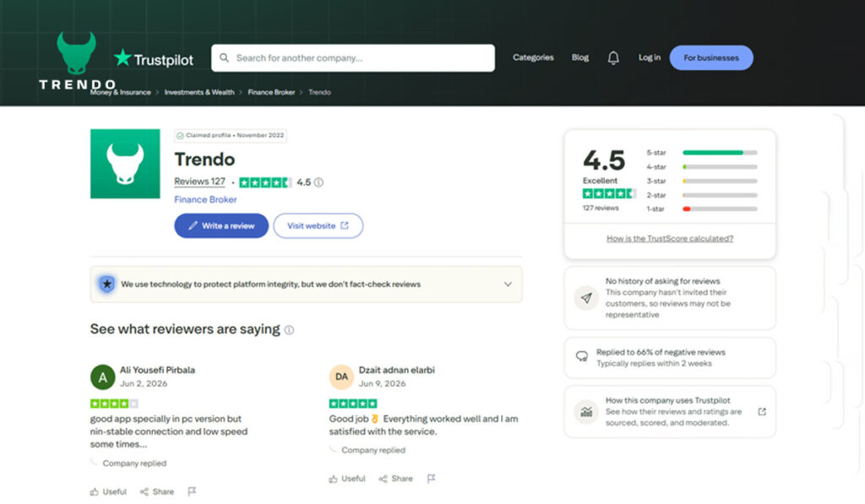Open How is the TrustScore calculated link

670,239
